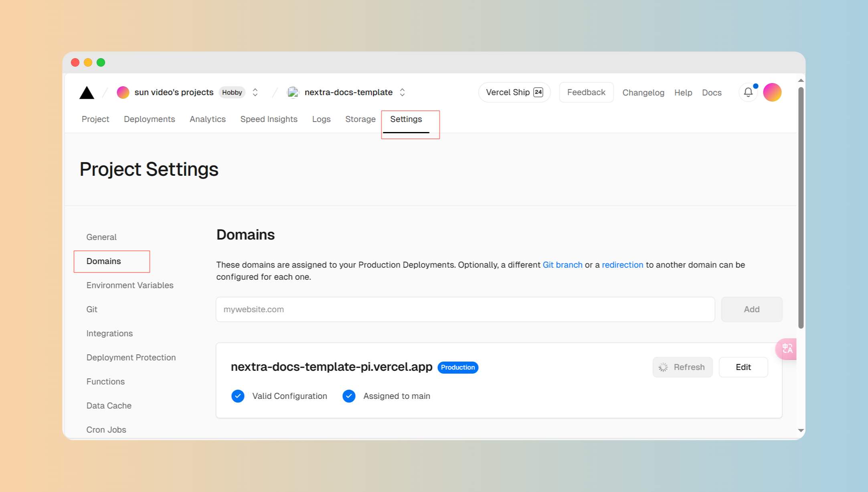
Task: Click the Feedback button
Action: tap(586, 92)
